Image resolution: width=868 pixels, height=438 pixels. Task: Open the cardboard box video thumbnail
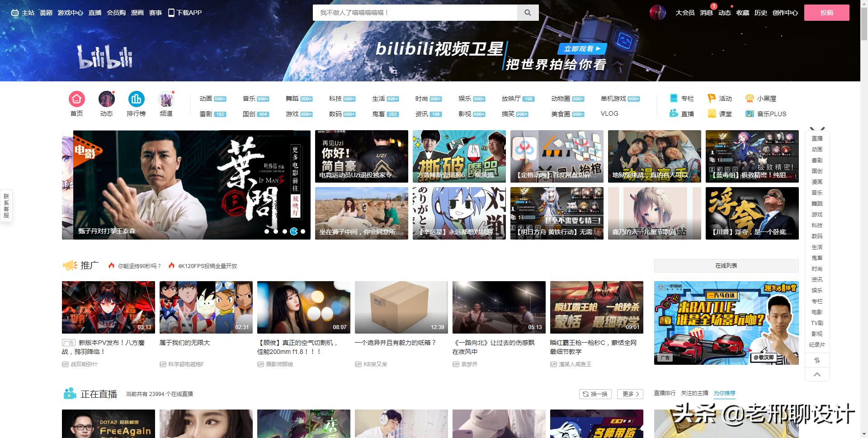click(x=401, y=307)
